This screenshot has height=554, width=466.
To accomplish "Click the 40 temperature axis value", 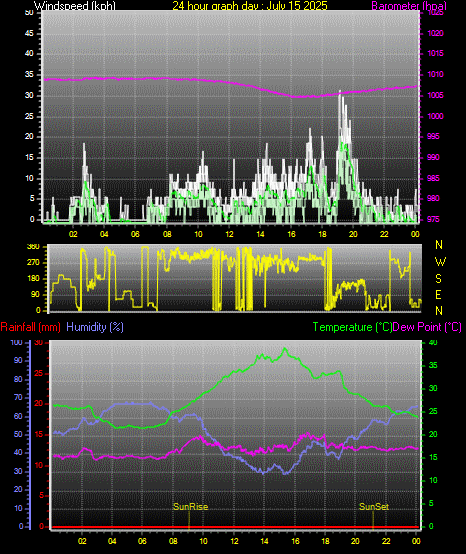I will [433, 342].
